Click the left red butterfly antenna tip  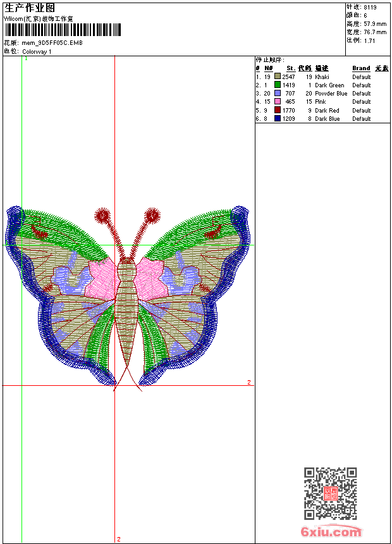pyautogui.click(x=103, y=216)
